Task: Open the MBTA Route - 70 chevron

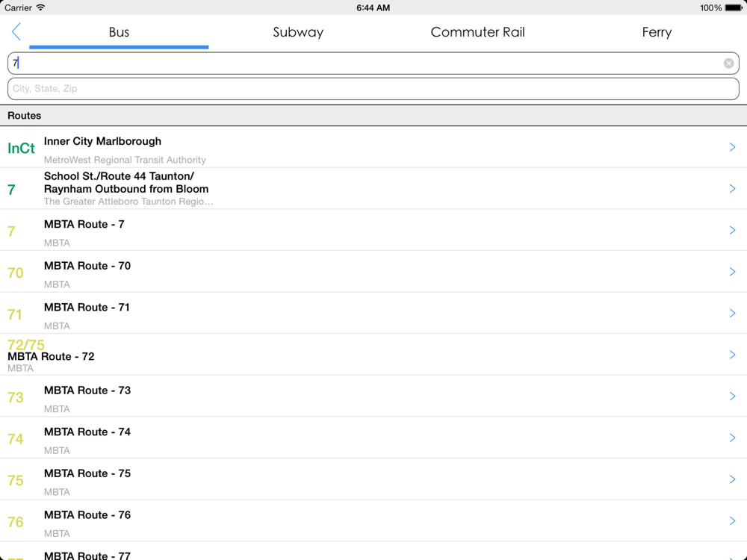Action: pos(732,272)
